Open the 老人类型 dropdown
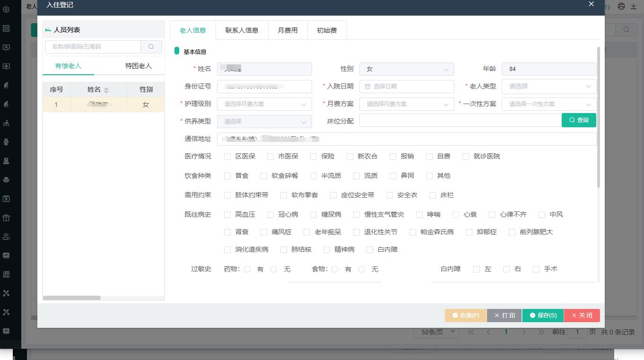644x360 pixels. click(x=549, y=87)
